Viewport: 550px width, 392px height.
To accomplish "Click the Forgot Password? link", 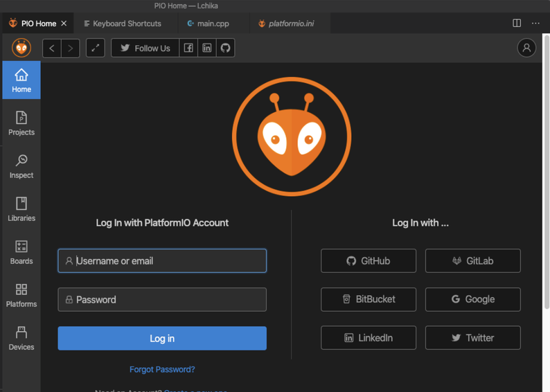I will [x=162, y=369].
